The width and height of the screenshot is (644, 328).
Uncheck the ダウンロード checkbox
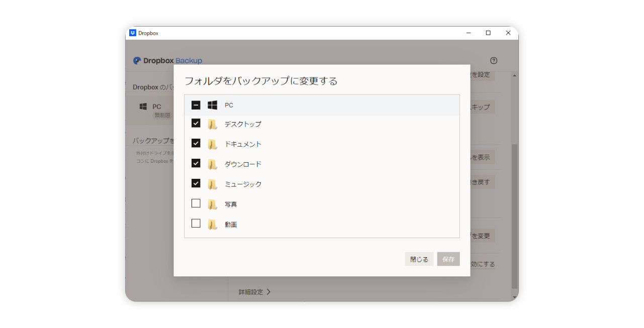[196, 163]
